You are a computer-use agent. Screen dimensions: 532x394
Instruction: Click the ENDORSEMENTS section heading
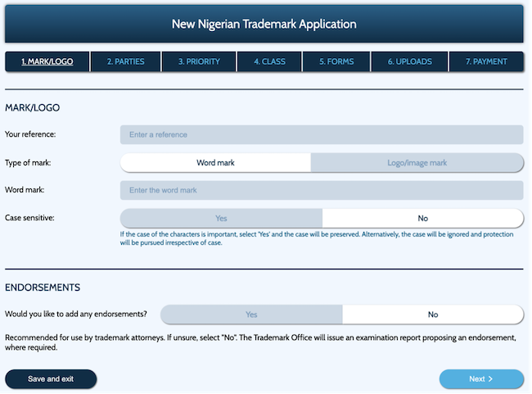tap(43, 288)
